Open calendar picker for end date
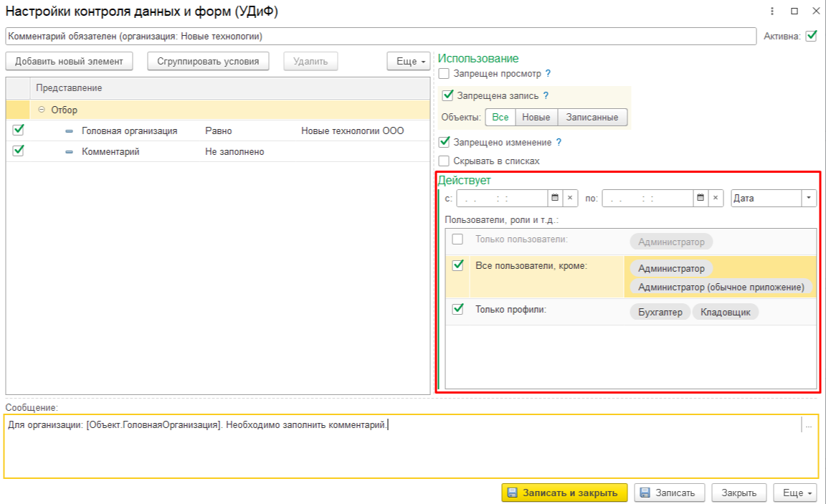This screenshot has width=826, height=504. click(x=701, y=199)
